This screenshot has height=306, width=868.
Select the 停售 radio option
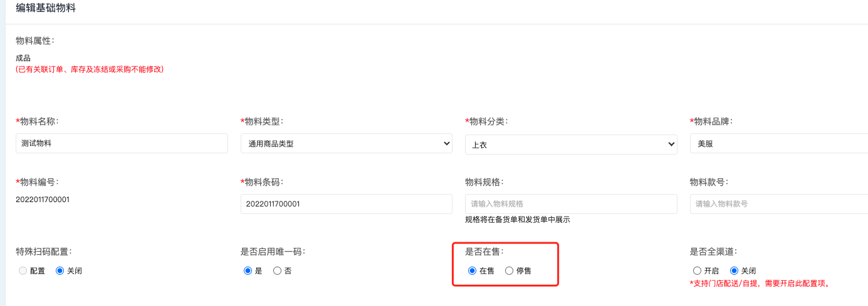tap(509, 271)
